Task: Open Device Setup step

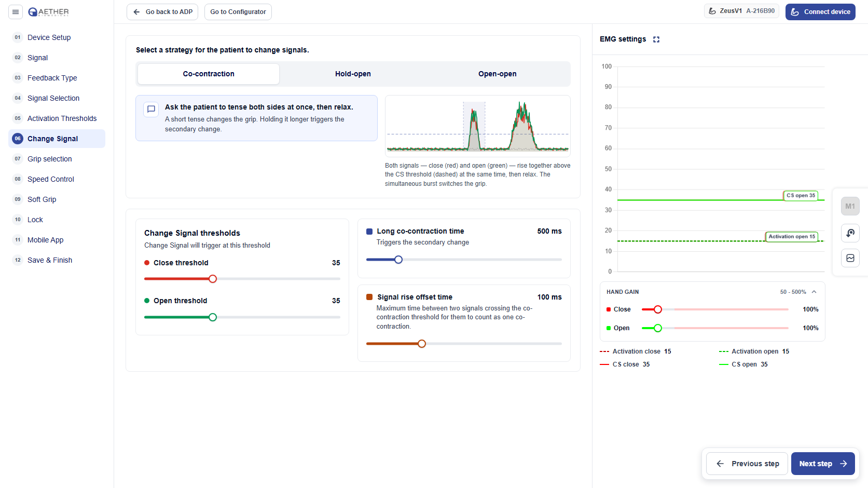Action: (x=57, y=37)
